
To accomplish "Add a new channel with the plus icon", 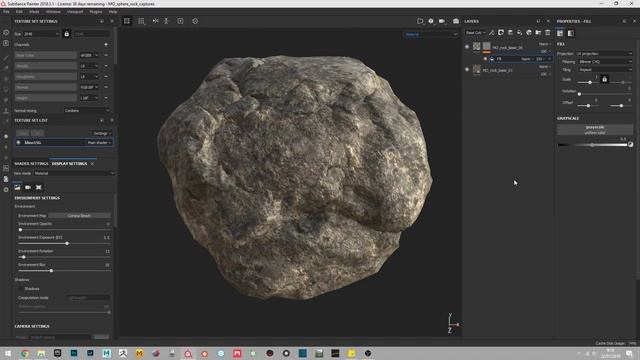I will [106, 44].
